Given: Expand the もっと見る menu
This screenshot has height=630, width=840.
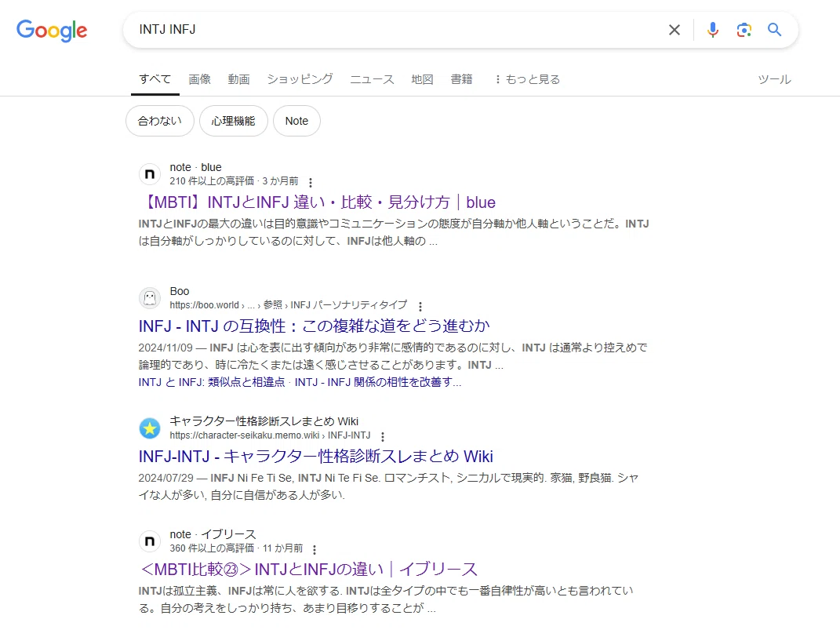Looking at the screenshot, I should (x=527, y=79).
